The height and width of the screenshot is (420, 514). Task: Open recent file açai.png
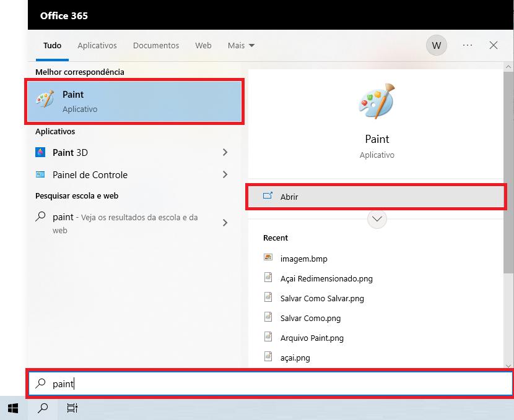tap(295, 358)
